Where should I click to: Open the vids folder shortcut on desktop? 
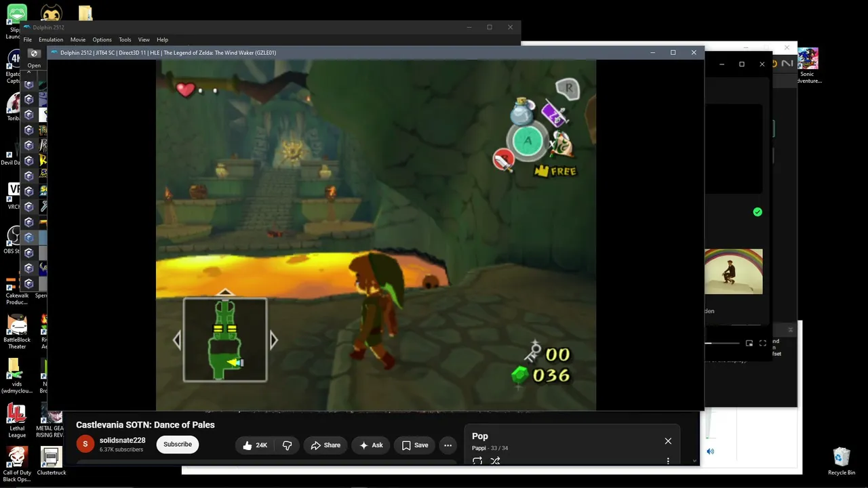tap(17, 376)
